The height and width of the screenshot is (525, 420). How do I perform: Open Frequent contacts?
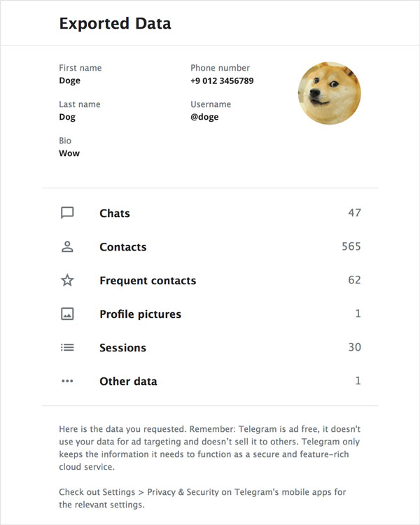click(148, 281)
